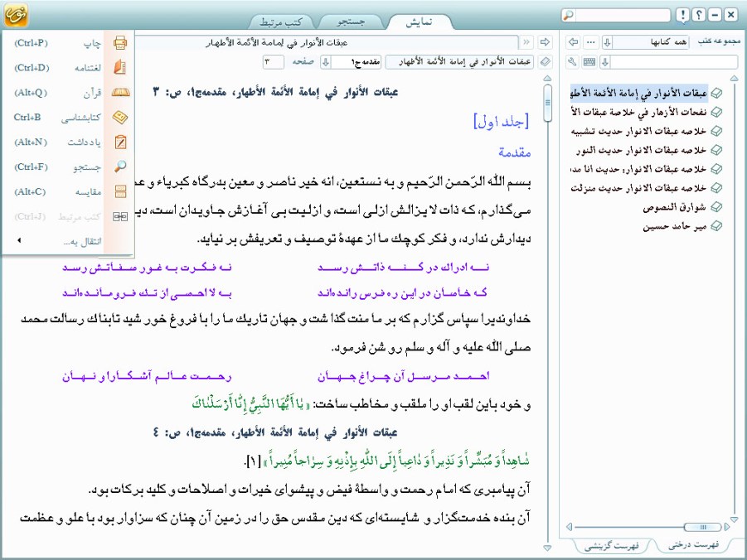Click the double chevron icon next to the book title
Image resolution: width=747 pixels, height=560 pixels.
[x=526, y=42]
